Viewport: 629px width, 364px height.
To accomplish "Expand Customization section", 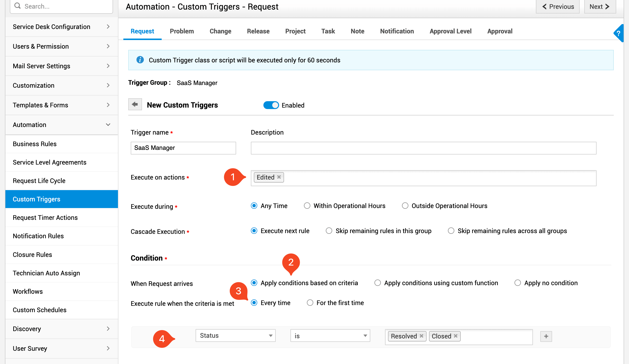I will (61, 85).
